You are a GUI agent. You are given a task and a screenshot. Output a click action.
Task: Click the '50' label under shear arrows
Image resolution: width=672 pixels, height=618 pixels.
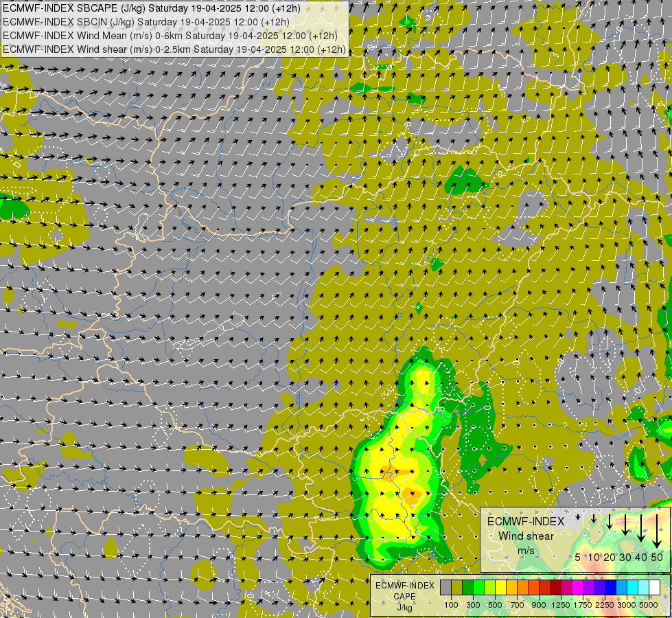(657, 557)
